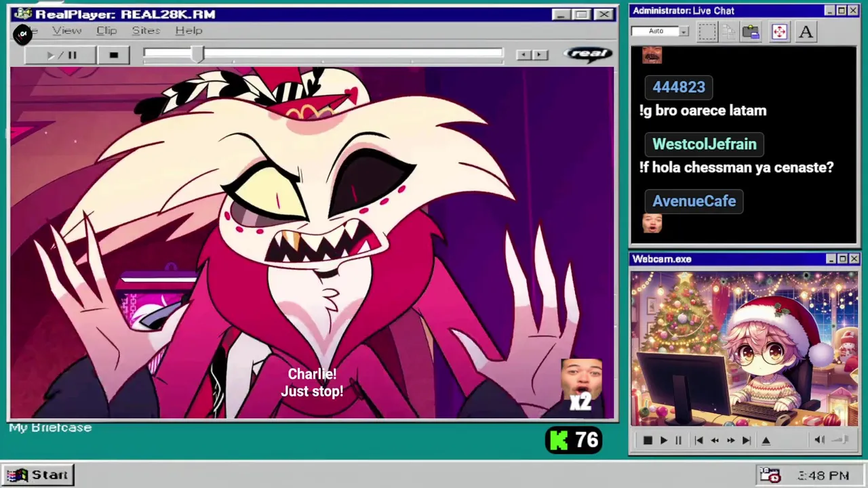Click the Play/Pause button in RealPlayer

tap(60, 56)
